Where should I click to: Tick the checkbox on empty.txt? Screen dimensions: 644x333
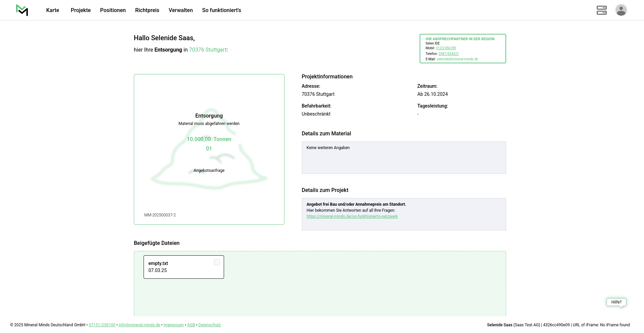pos(217,263)
